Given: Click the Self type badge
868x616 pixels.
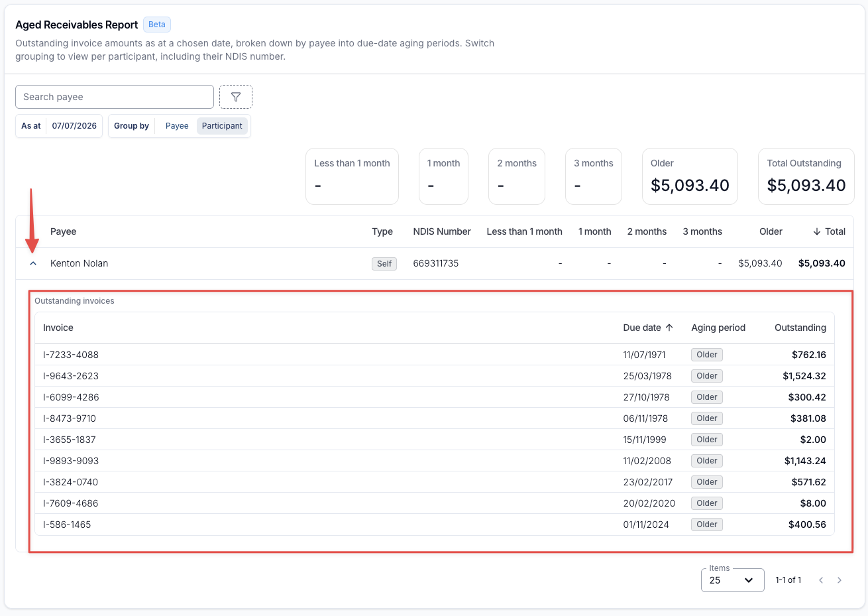Looking at the screenshot, I should pyautogui.click(x=384, y=263).
